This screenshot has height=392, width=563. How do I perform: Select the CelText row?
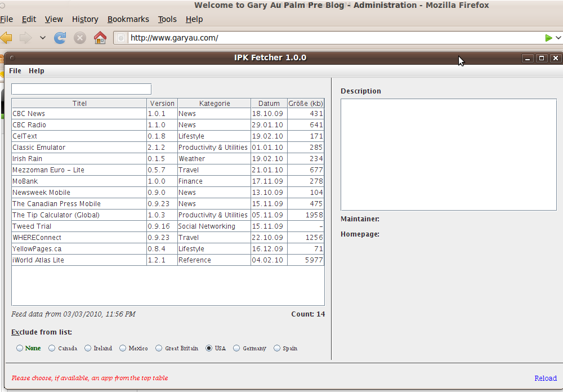click(x=168, y=136)
